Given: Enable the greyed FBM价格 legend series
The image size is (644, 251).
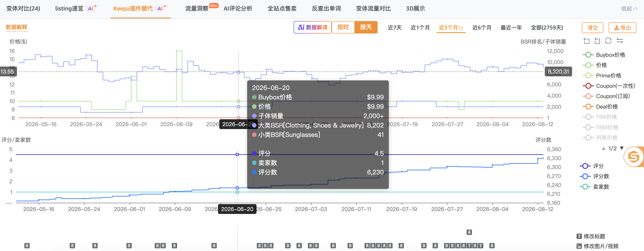Looking at the screenshot, I should (600, 127).
